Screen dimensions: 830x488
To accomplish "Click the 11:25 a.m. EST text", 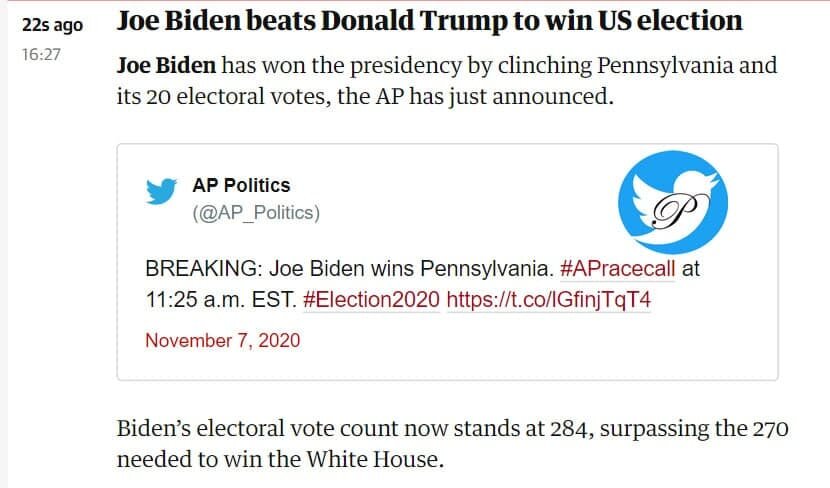I will click(221, 300).
